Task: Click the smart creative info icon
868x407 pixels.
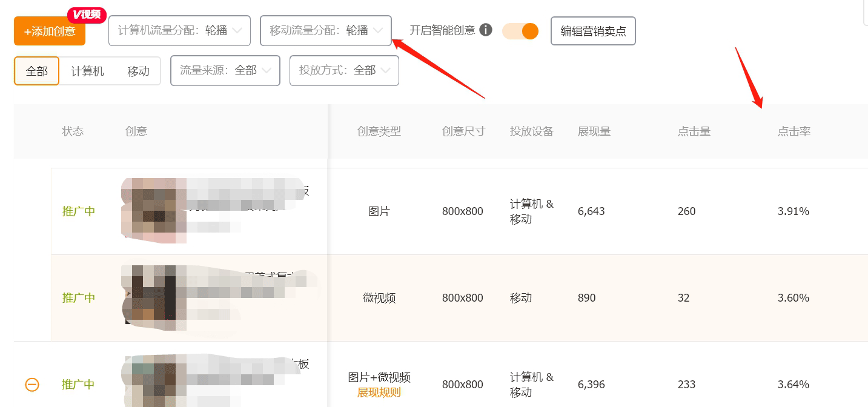Action: (x=486, y=30)
